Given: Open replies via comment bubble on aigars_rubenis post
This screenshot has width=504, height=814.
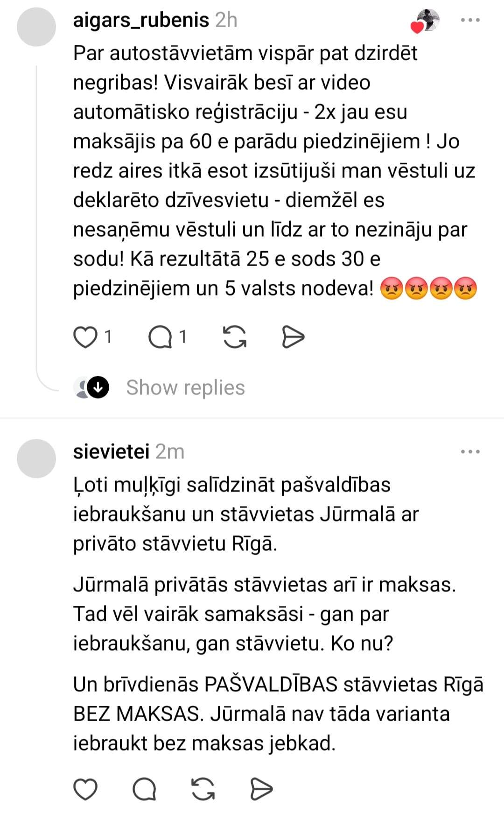Looking at the screenshot, I should click(160, 337).
